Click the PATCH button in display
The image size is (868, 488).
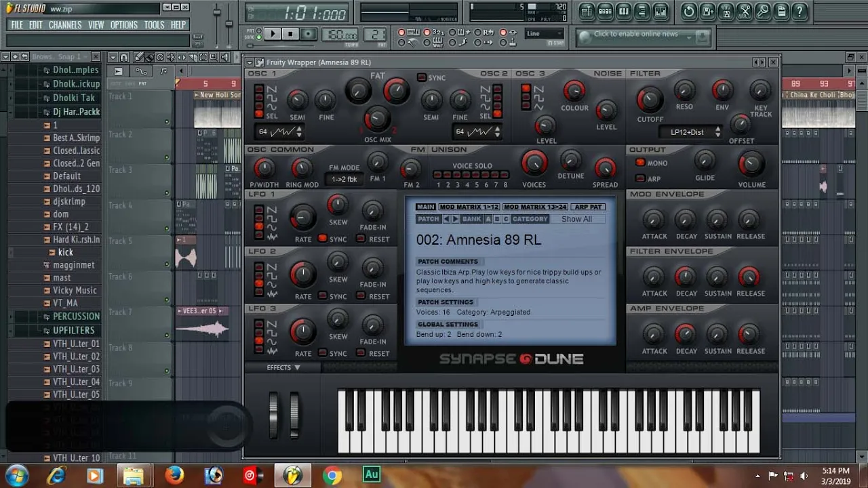pos(429,219)
